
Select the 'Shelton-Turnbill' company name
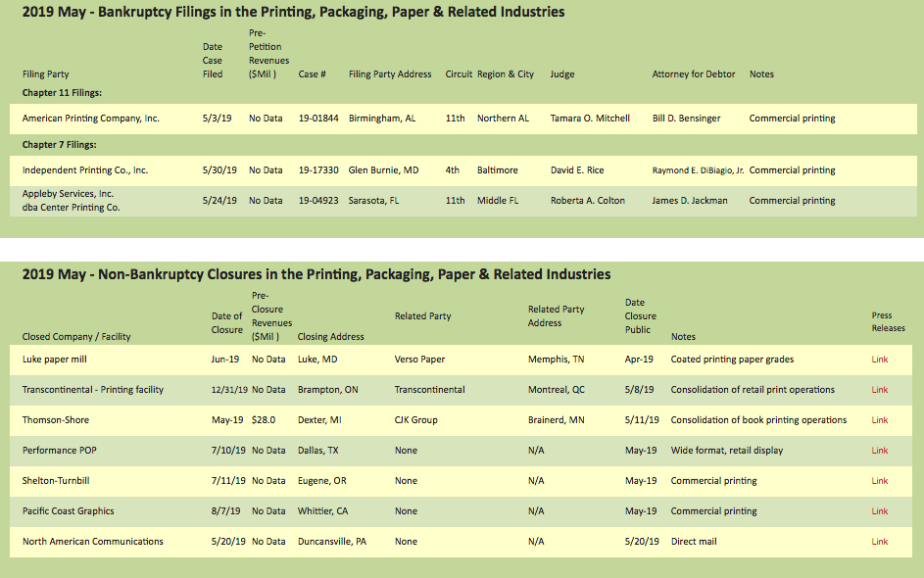click(x=56, y=481)
